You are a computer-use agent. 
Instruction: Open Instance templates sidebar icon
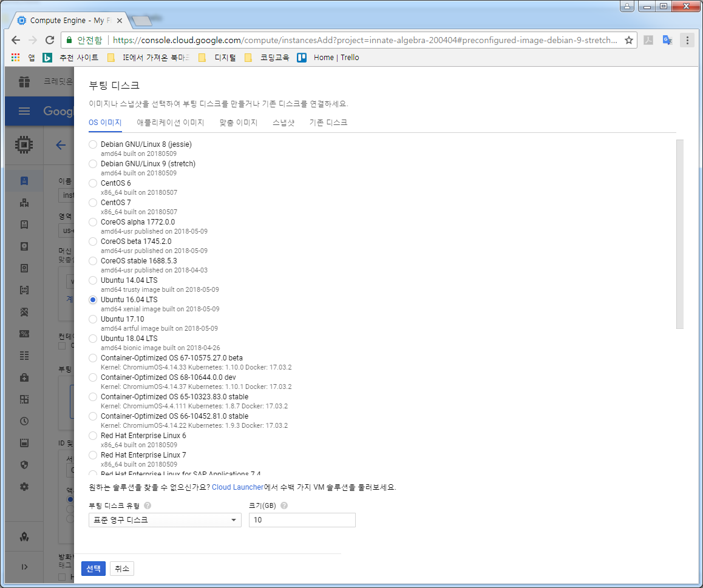point(24,225)
